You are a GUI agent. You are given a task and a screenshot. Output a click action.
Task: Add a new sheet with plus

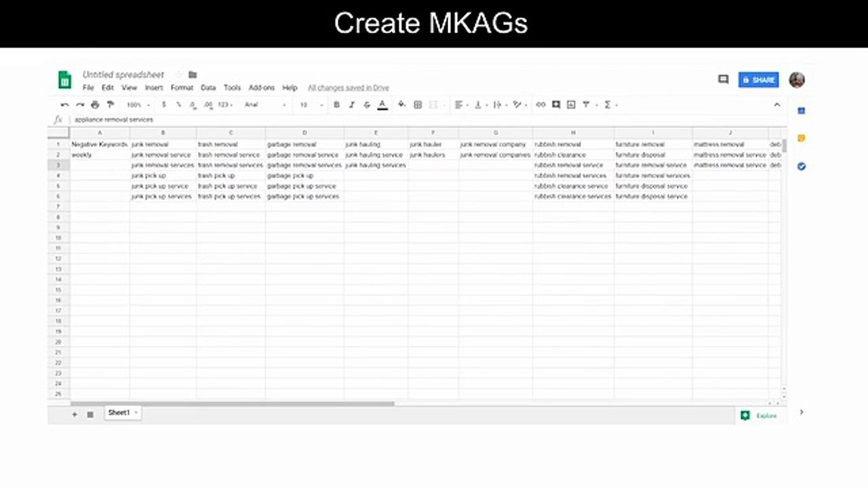(75, 414)
